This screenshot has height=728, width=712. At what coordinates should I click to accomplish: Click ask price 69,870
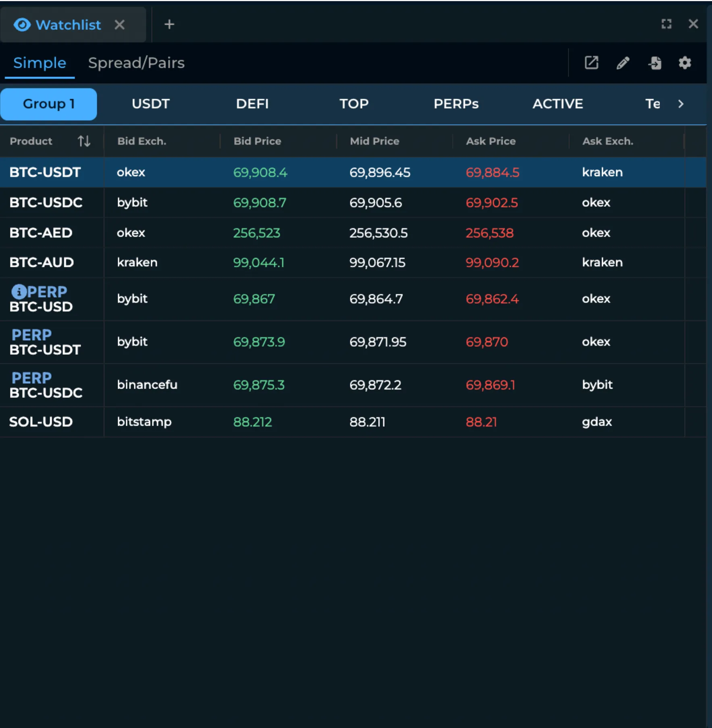(x=487, y=342)
